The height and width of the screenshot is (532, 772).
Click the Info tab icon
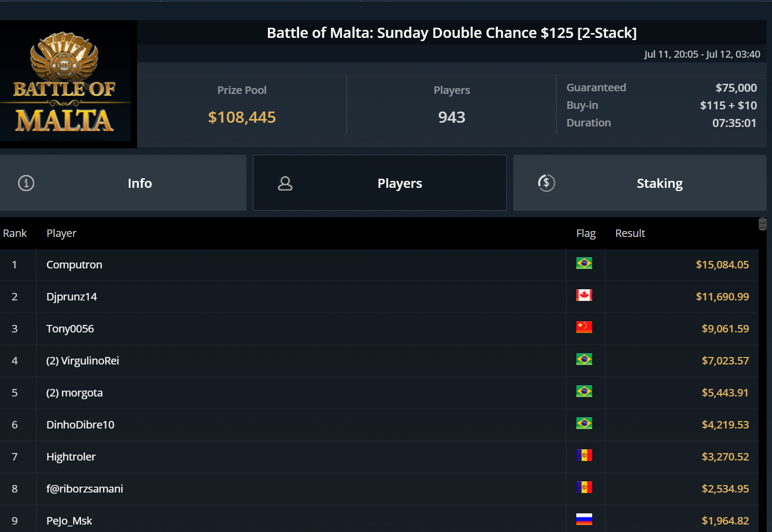click(26, 183)
